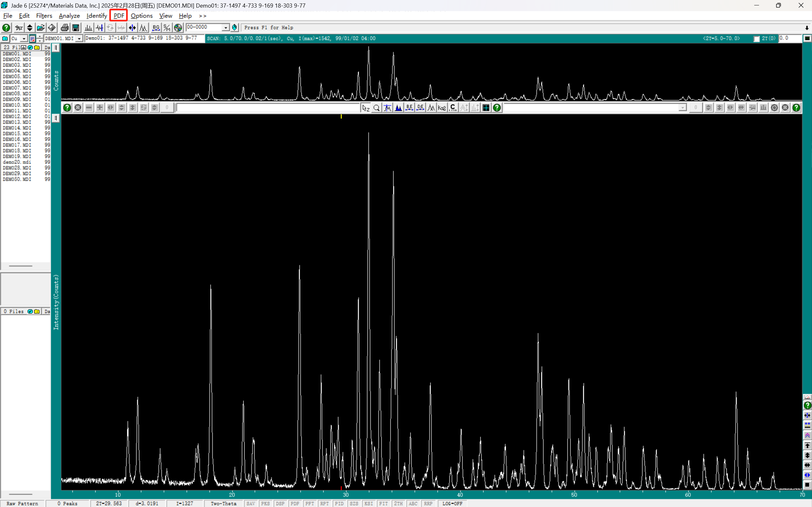The width and height of the screenshot is (812, 507).
Task: Click the print pattern icon
Action: point(64,28)
